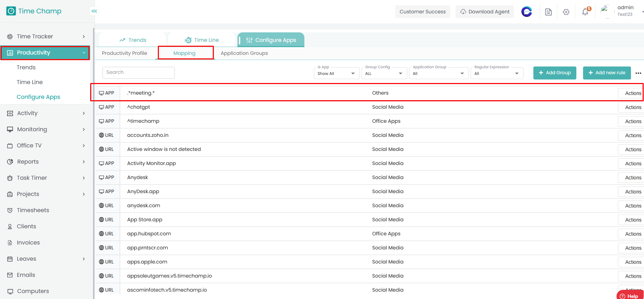The width and height of the screenshot is (644, 299).
Task: Click the Search input field
Action: point(138,72)
